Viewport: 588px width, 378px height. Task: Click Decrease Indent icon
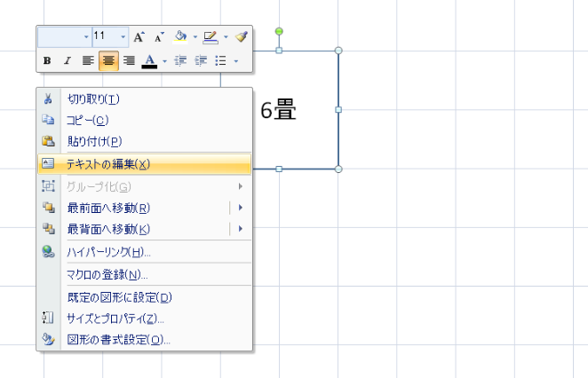(x=180, y=60)
